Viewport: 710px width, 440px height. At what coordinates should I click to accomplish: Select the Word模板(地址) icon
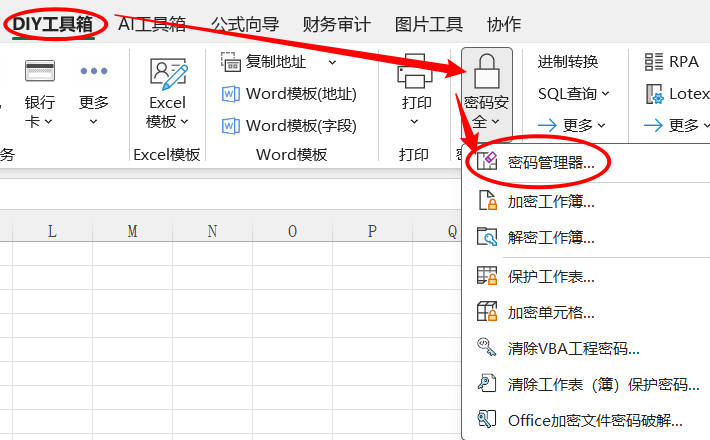(230, 95)
